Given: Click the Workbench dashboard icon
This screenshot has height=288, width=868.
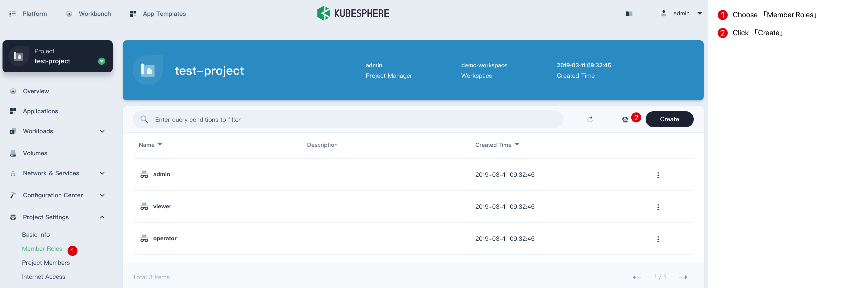Looking at the screenshot, I should tap(69, 14).
